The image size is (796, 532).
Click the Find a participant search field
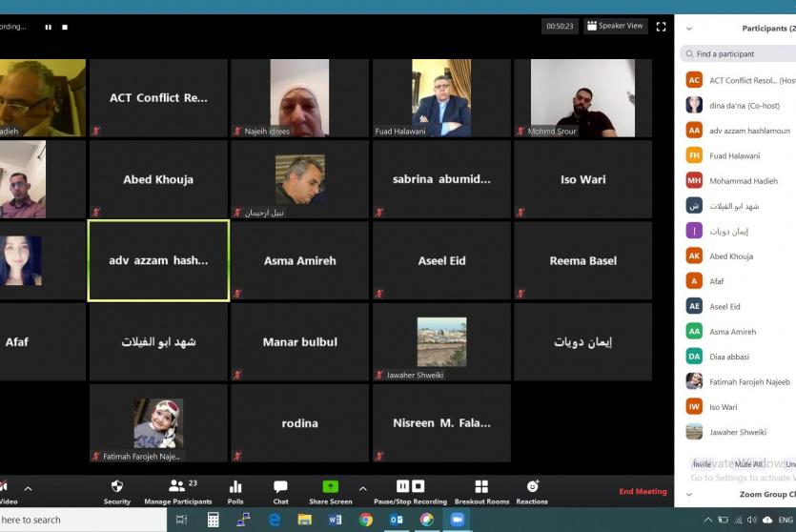tap(739, 54)
